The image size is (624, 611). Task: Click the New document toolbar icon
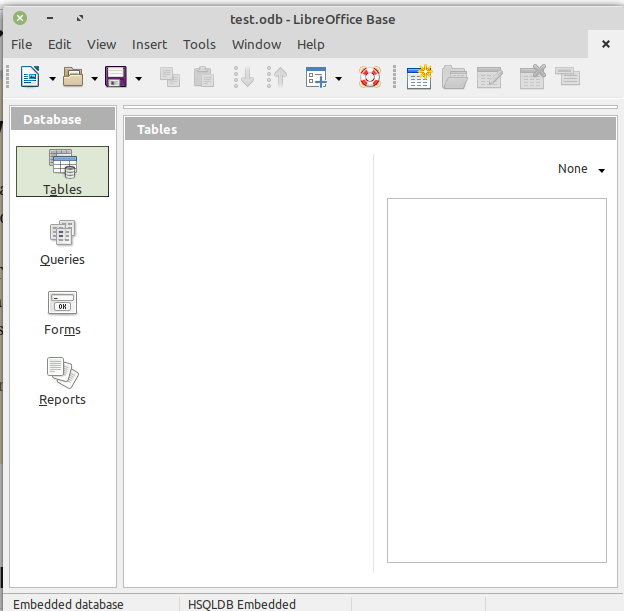(x=30, y=77)
